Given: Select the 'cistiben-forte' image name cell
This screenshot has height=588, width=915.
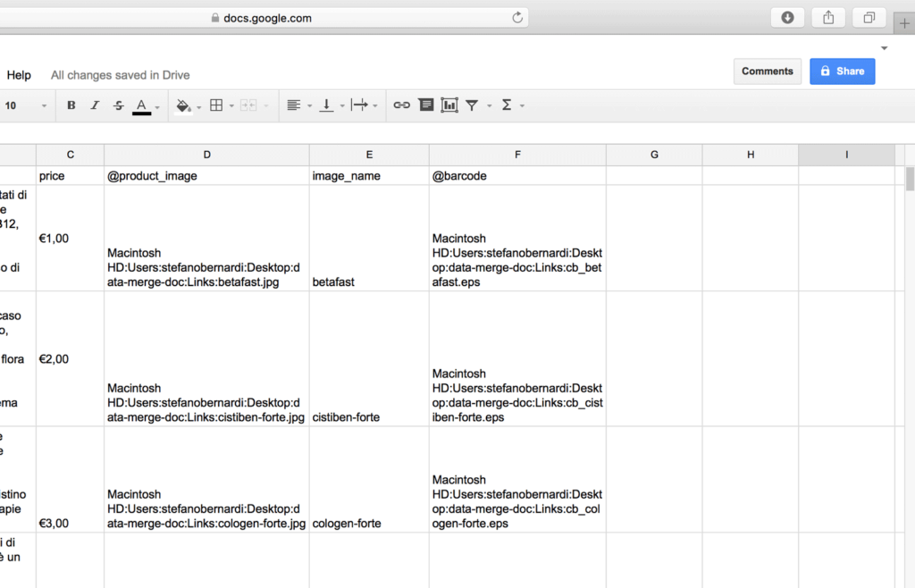Looking at the screenshot, I should pos(369,358).
